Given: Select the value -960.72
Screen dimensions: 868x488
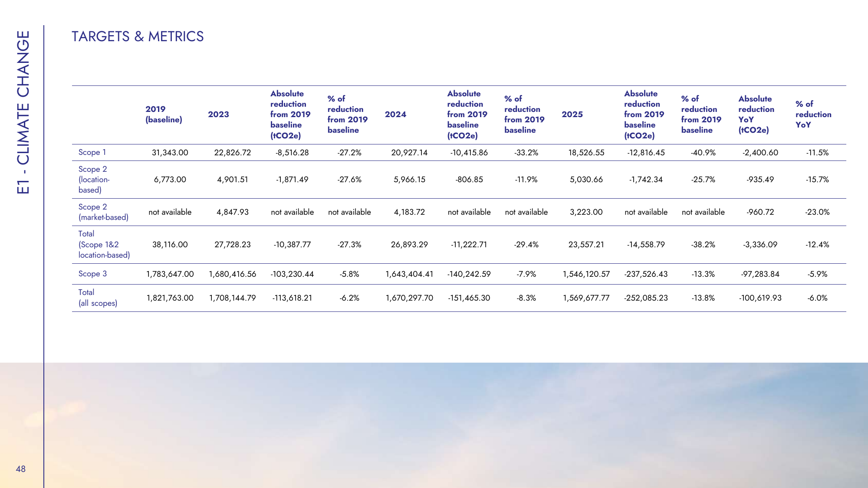Looking at the screenshot, I should (760, 212).
